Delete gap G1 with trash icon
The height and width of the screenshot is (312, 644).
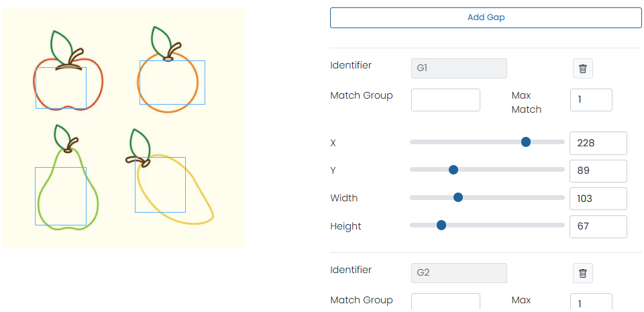point(583,68)
